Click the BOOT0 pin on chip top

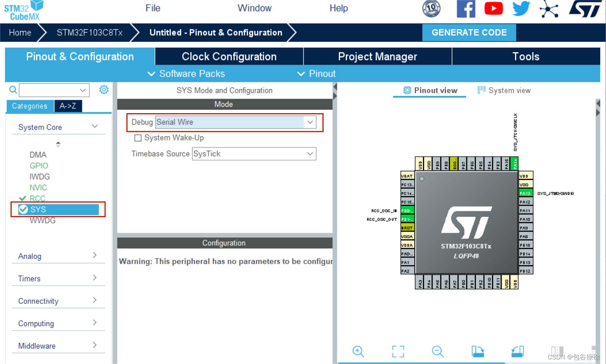tap(454, 164)
